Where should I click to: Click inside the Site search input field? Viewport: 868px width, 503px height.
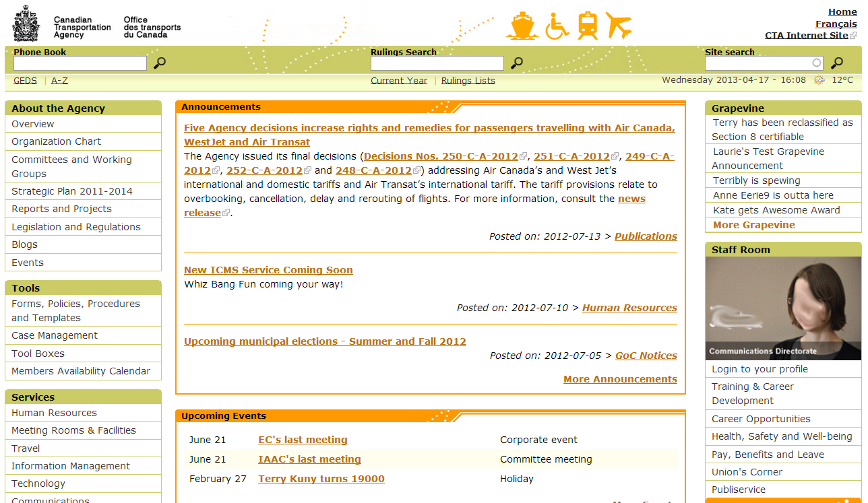[x=764, y=63]
